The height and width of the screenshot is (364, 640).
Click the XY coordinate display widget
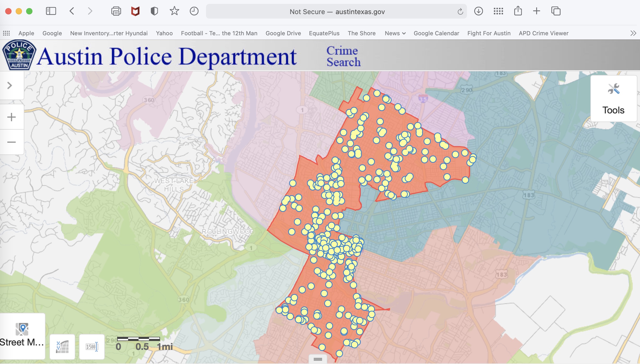(62, 347)
